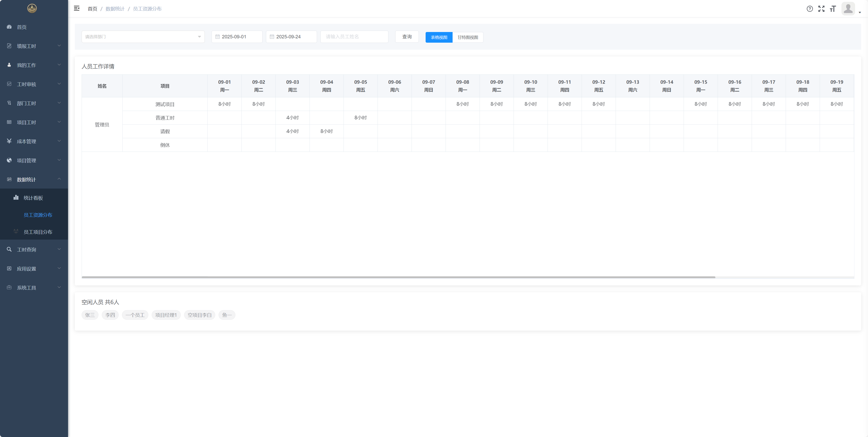The height and width of the screenshot is (437, 868).
Task: Click the 统计看板 bar chart icon
Action: coord(16,198)
